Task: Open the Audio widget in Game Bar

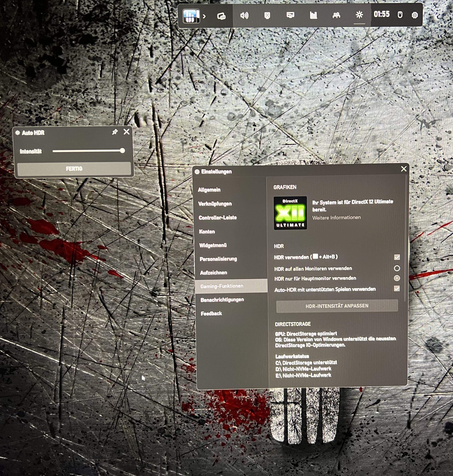Action: click(x=244, y=16)
